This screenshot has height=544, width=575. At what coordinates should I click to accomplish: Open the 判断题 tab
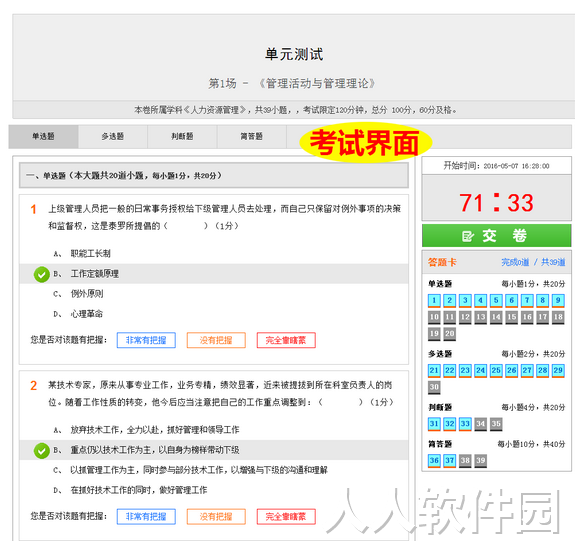click(x=182, y=136)
